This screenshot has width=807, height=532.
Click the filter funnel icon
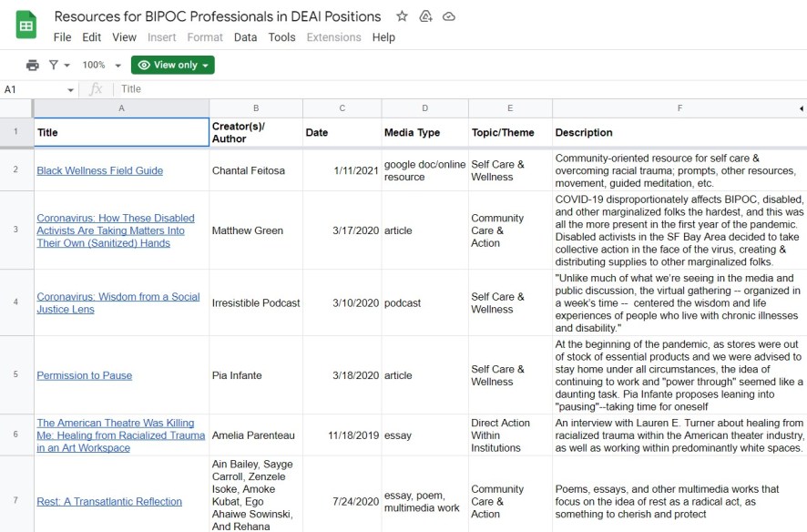click(54, 65)
